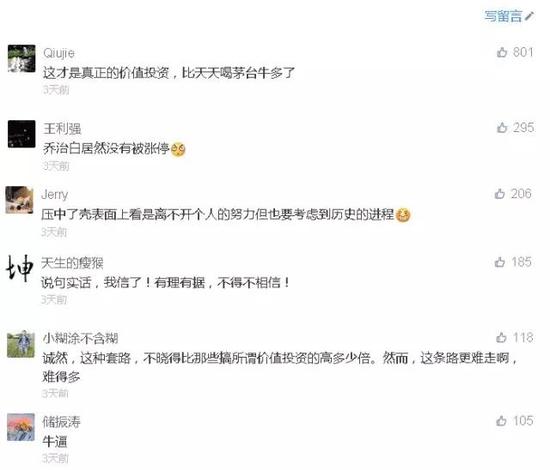Open 储振涛's avatar photo
Screen dimensions: 550x470
coord(21,427)
